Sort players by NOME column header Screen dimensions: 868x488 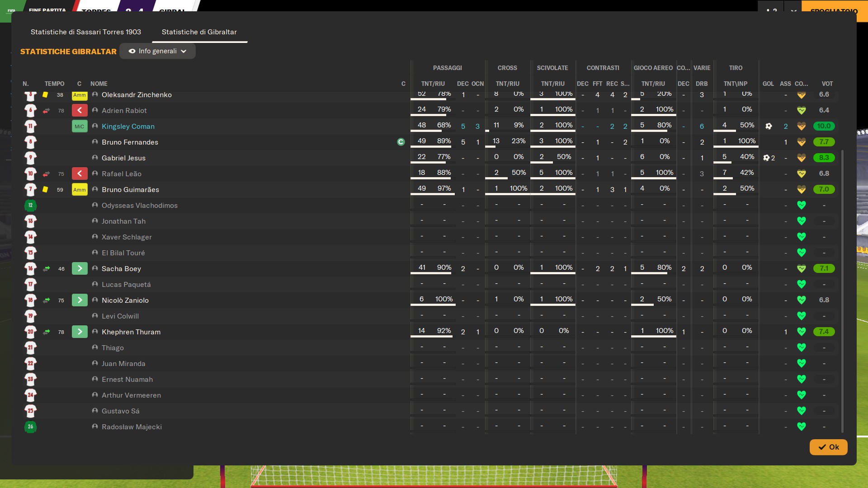(x=99, y=84)
